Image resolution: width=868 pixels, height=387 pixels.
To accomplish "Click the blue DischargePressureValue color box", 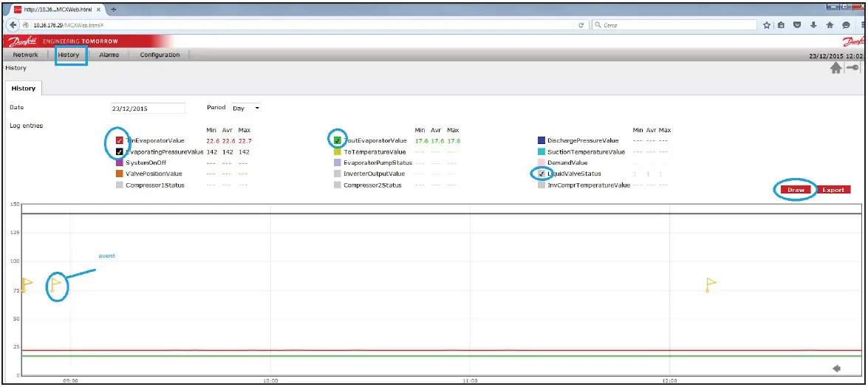I will 541,140.
